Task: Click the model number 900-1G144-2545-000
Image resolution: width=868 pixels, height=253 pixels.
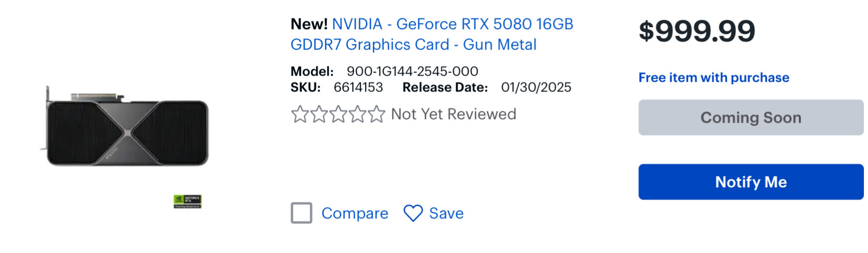Action: (x=412, y=71)
